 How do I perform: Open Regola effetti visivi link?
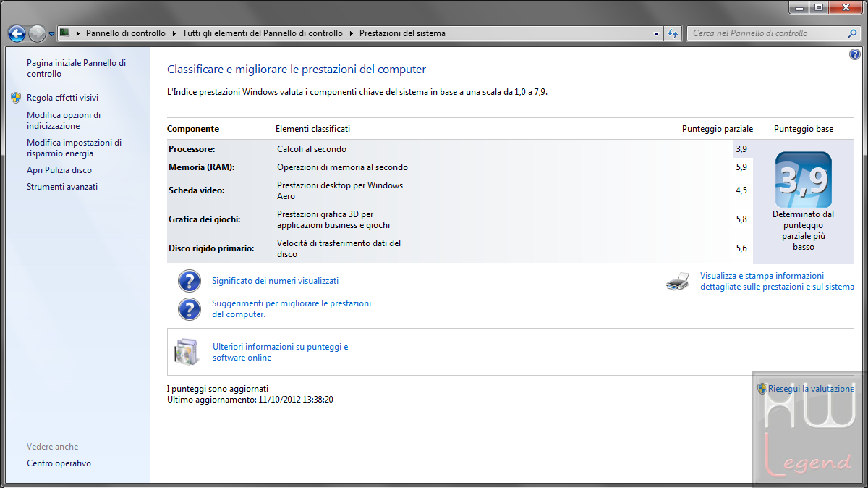tap(62, 98)
